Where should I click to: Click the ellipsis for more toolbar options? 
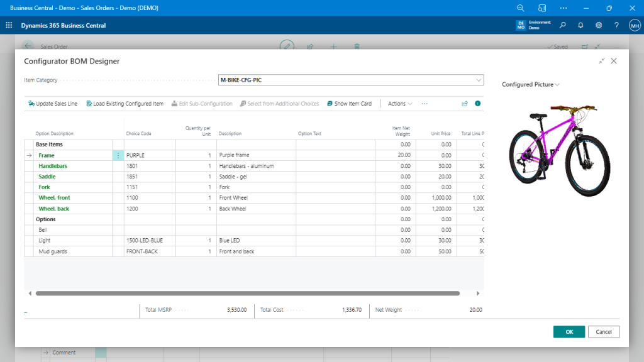[x=425, y=103]
